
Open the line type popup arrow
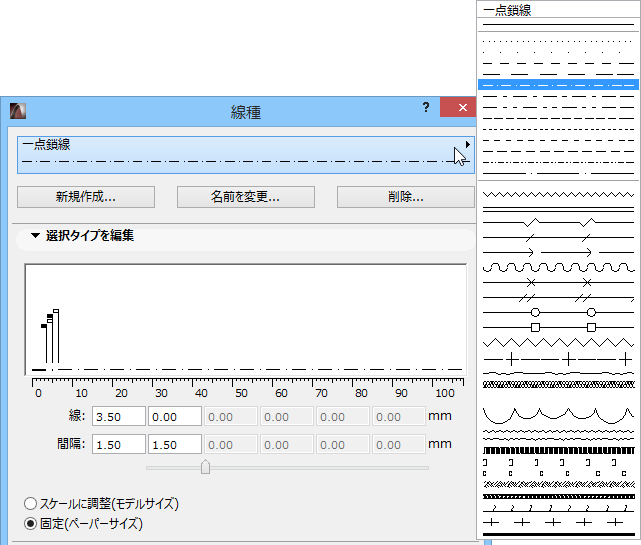468,144
